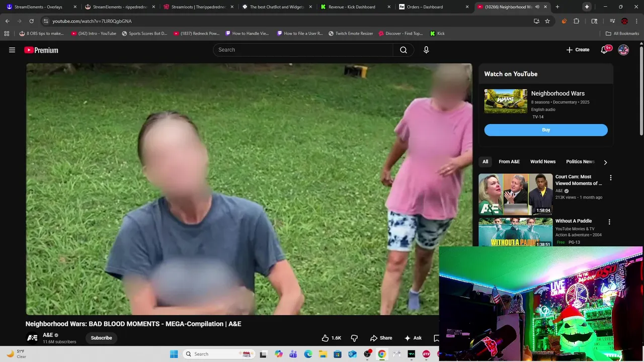The width and height of the screenshot is (644, 362).
Task: Open All Bookmarks folder
Action: pos(622,34)
